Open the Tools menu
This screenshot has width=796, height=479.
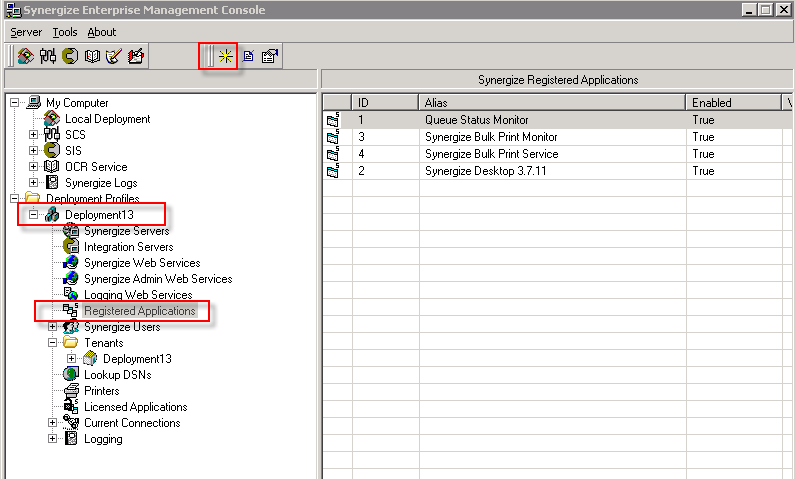tap(65, 32)
